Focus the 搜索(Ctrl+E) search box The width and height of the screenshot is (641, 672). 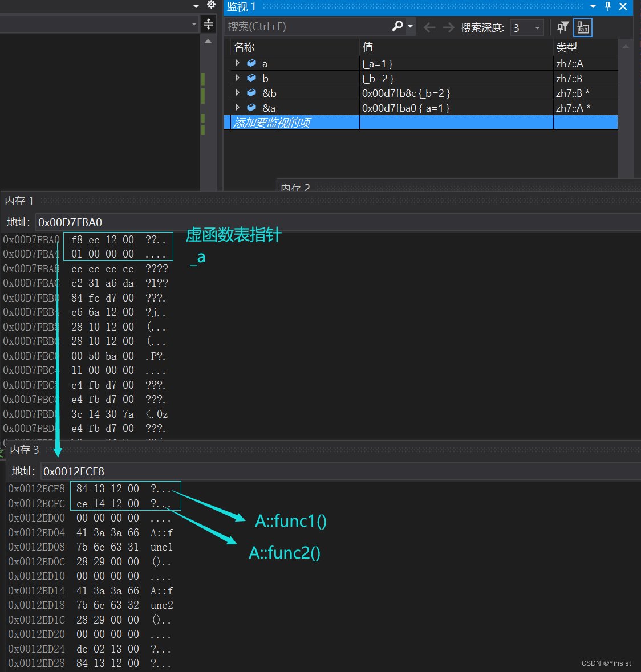pyautogui.click(x=307, y=27)
